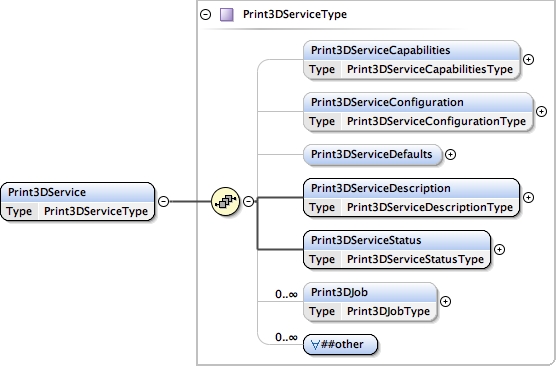The height and width of the screenshot is (367, 557).
Task: Collapse the Print3DService root element minus icon
Action: (163, 201)
